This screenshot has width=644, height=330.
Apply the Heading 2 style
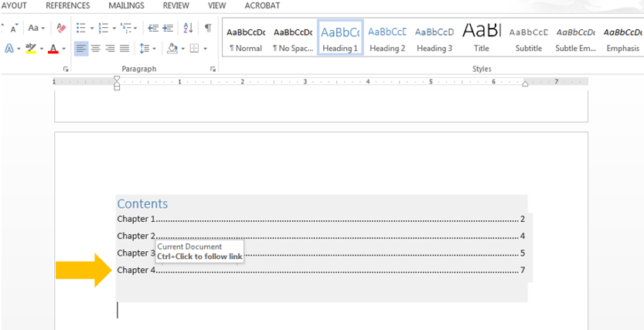tap(387, 38)
